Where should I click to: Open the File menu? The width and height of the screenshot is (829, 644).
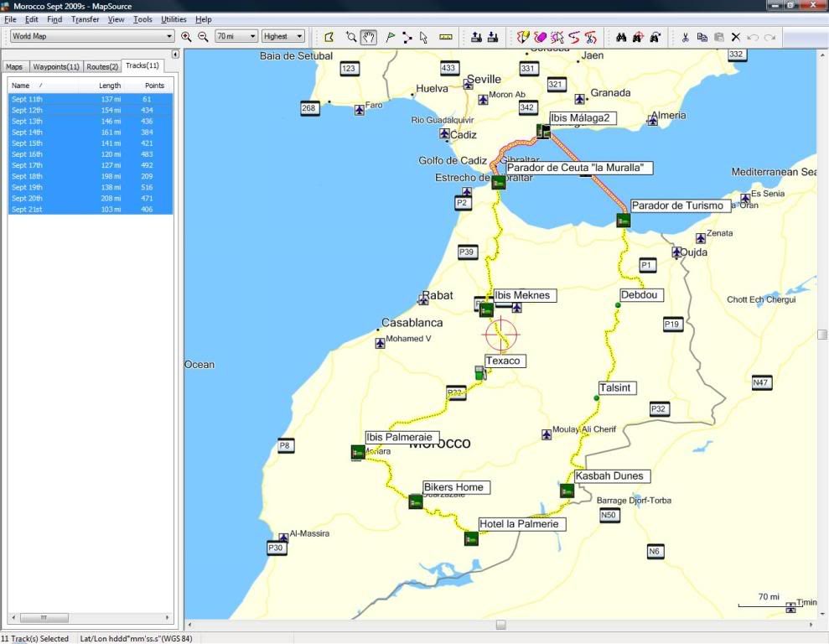point(10,19)
